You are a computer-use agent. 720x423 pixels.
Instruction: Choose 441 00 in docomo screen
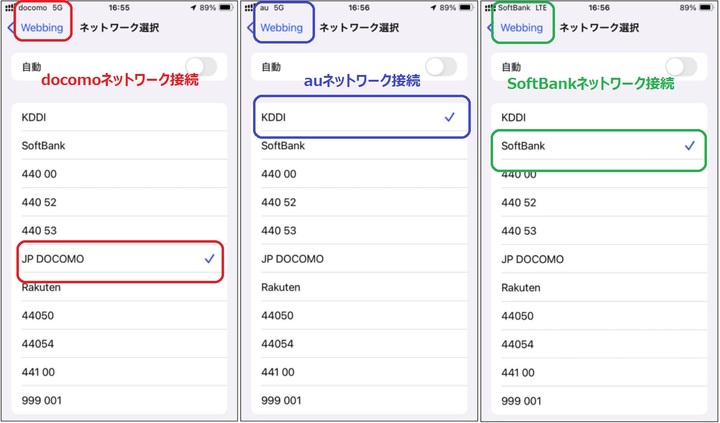point(119,372)
